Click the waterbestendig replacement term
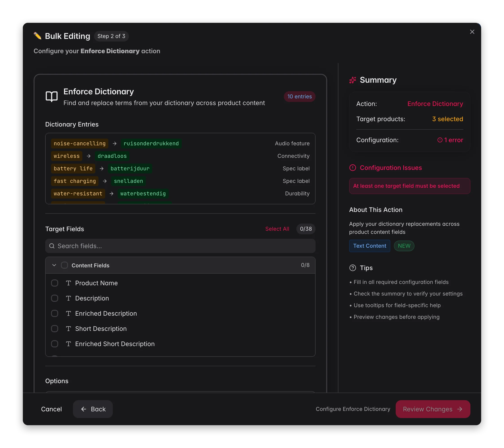The width and height of the screenshot is (504, 448). click(x=143, y=194)
